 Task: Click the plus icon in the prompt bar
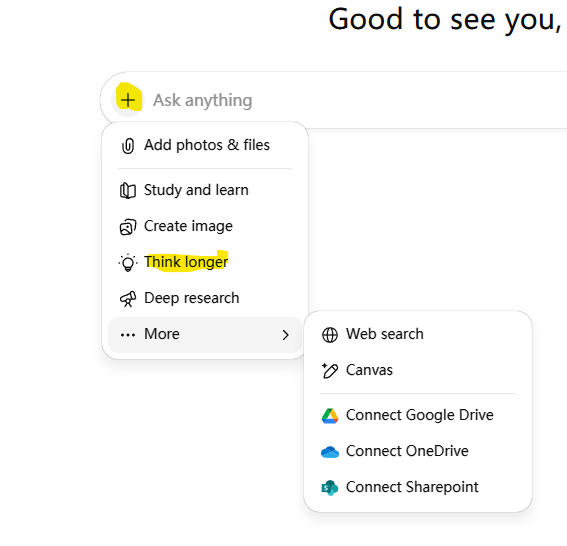point(128,100)
